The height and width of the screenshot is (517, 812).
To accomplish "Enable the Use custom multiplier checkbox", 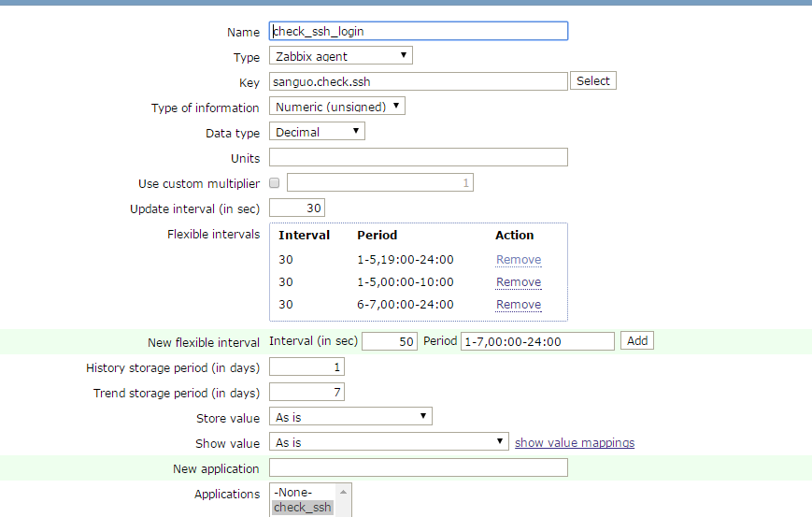I will pos(275,182).
